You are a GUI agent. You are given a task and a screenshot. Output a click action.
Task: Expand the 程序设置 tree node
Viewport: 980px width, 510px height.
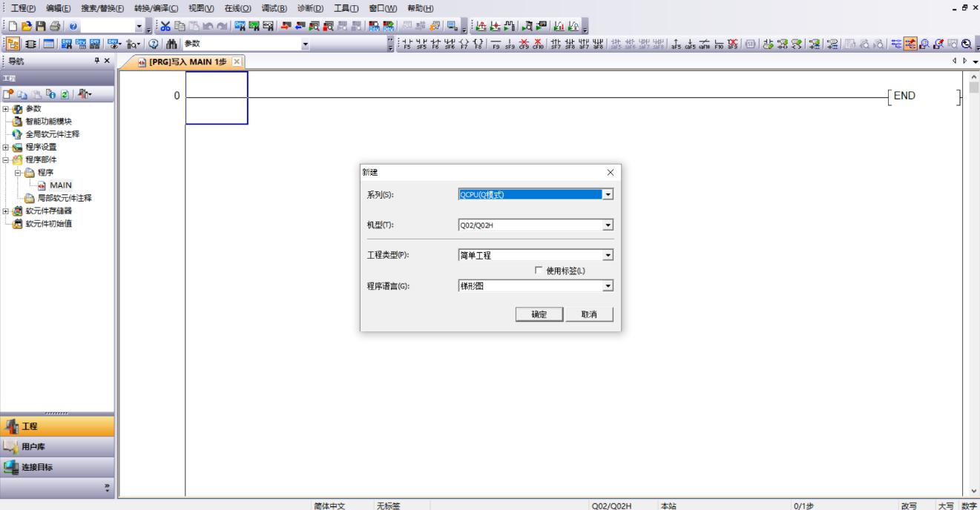(4, 147)
